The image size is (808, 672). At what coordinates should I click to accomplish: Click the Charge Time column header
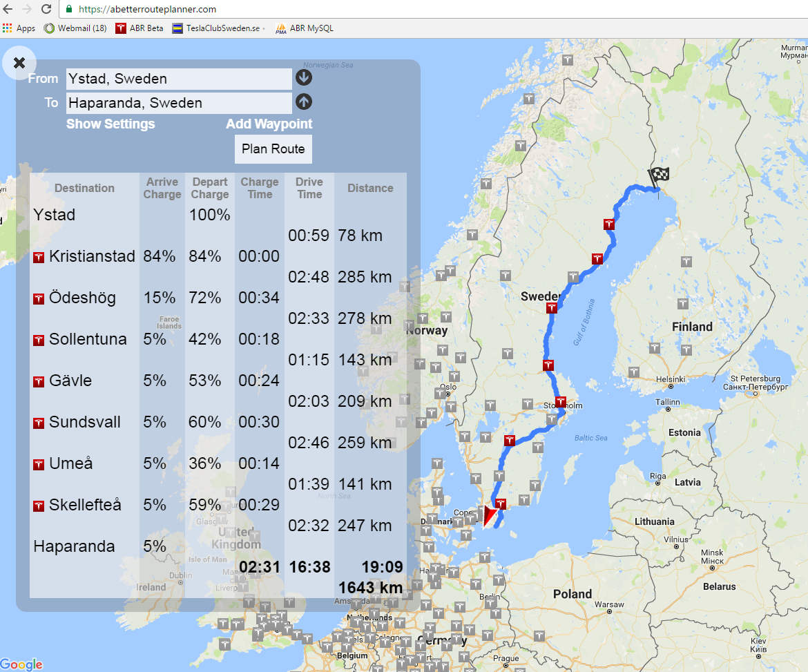260,188
